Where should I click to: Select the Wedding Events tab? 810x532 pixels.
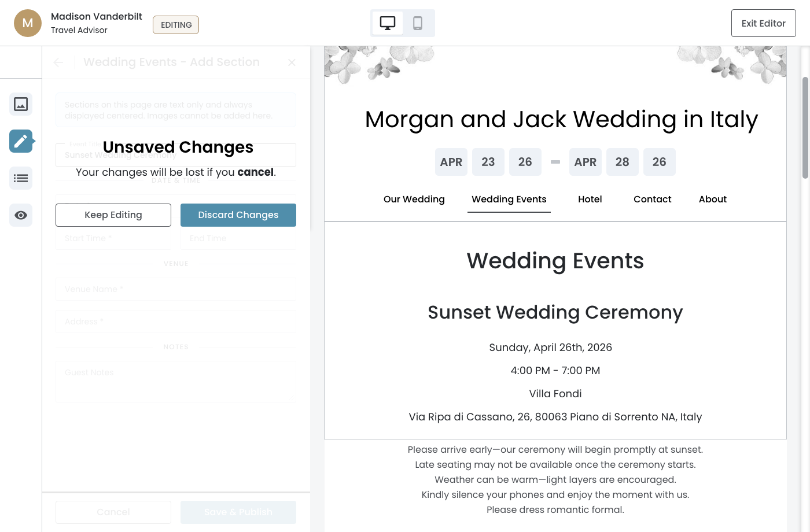[509, 199]
